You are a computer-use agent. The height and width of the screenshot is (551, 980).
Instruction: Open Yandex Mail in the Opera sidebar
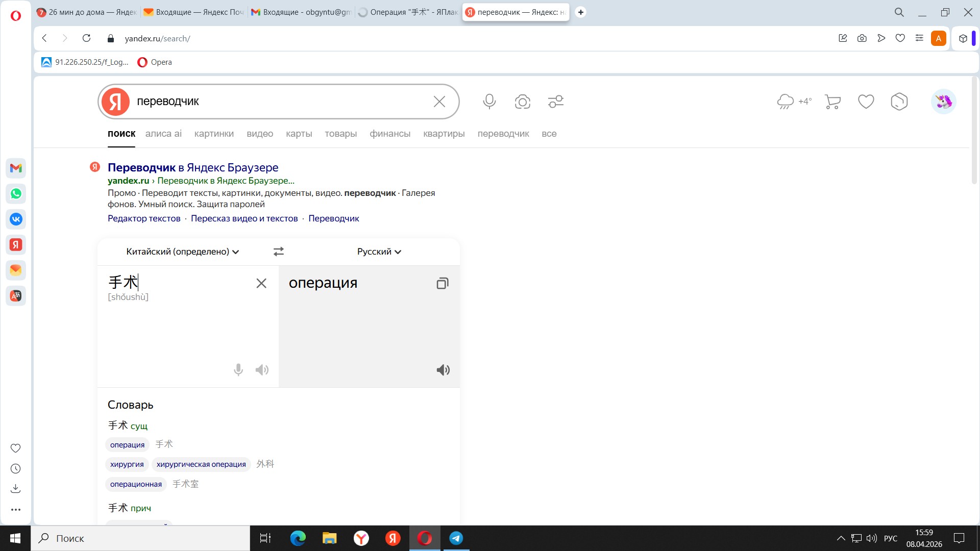point(16,270)
